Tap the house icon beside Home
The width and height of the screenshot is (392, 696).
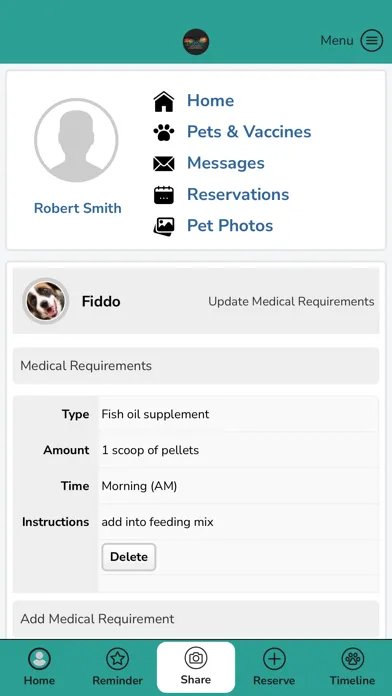[x=164, y=101]
